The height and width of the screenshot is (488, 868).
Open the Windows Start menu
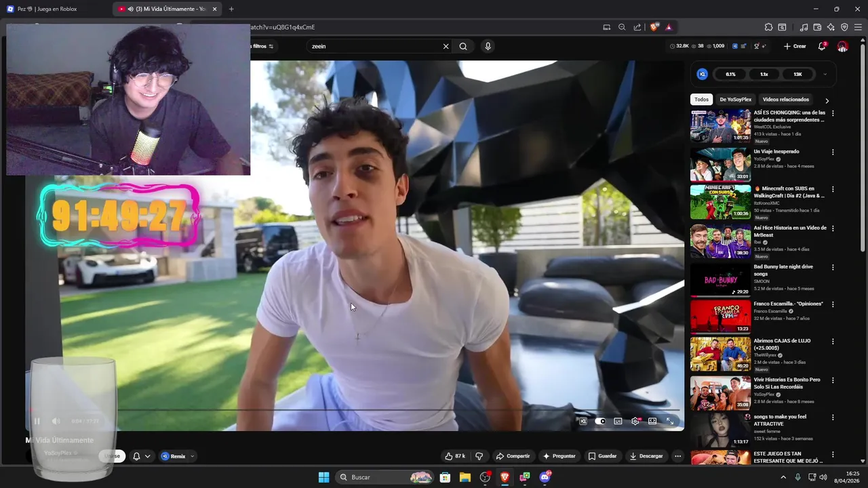pyautogui.click(x=323, y=477)
